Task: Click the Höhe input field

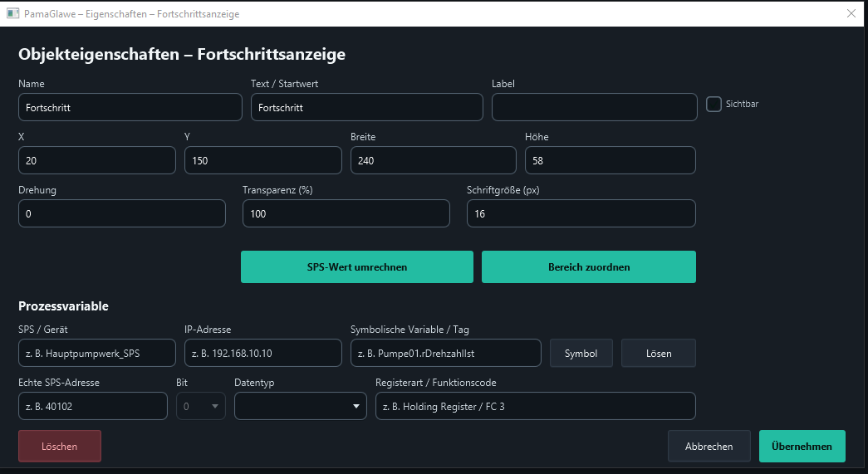Action: (x=610, y=160)
